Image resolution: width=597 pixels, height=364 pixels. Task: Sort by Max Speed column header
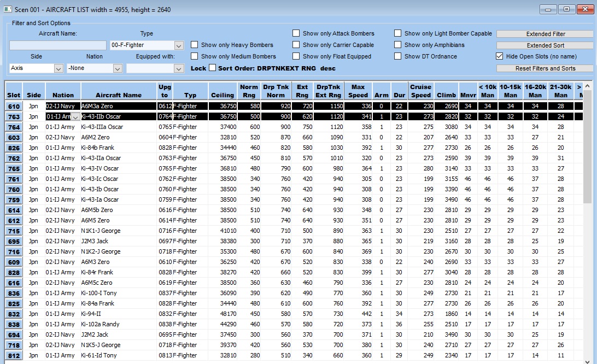(358, 91)
